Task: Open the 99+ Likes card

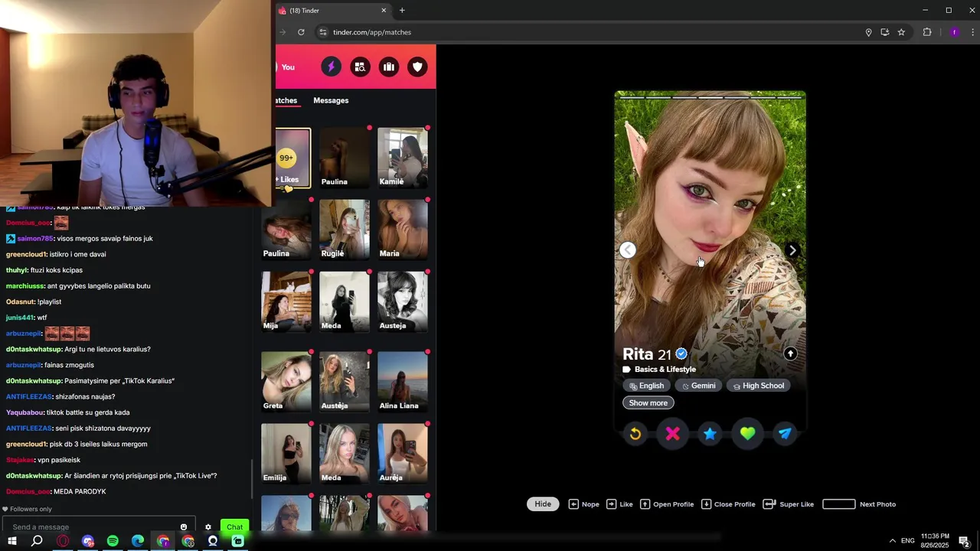Action: click(293, 158)
